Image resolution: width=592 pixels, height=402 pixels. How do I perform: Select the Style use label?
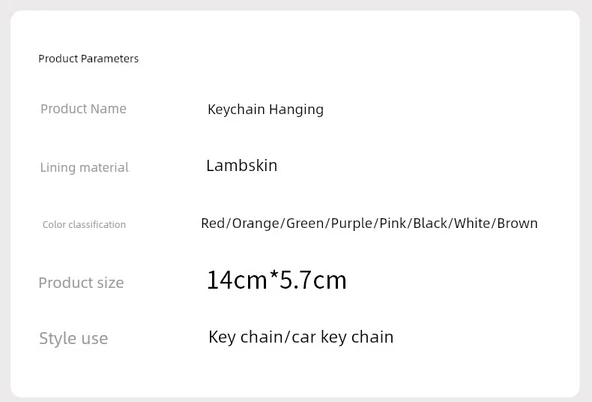coord(73,338)
